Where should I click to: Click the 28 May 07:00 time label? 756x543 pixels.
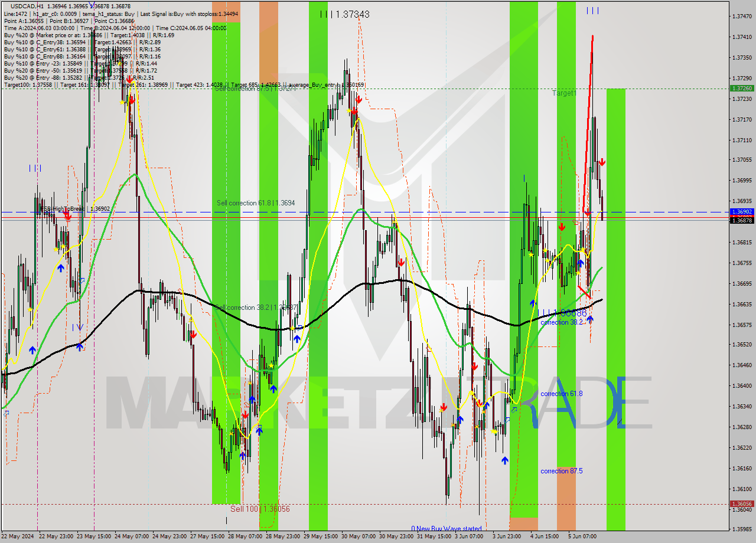[x=245, y=537]
